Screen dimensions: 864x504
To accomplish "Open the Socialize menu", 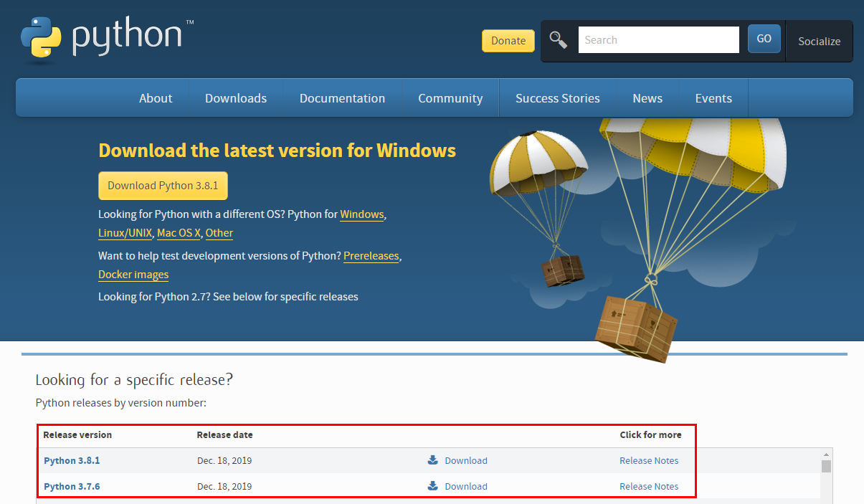I will [819, 41].
